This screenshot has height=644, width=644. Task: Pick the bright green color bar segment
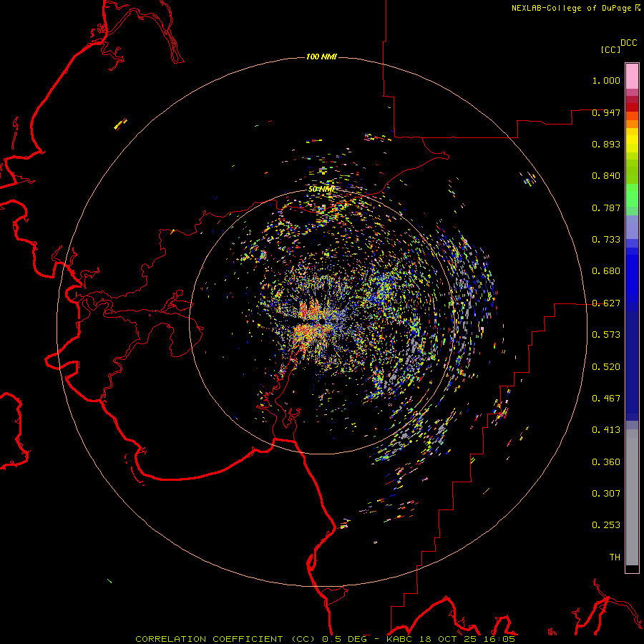[632, 195]
